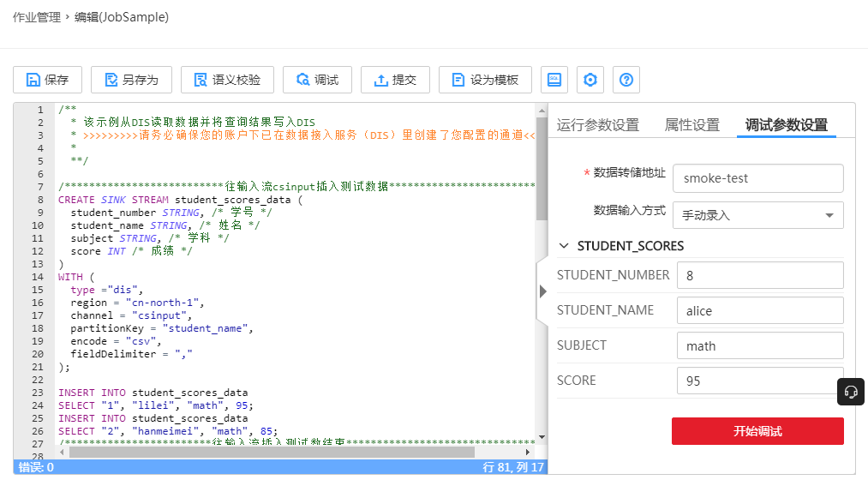The height and width of the screenshot is (480, 868).
Task: Open the settings gear icon in toolbar
Action: tap(590, 80)
